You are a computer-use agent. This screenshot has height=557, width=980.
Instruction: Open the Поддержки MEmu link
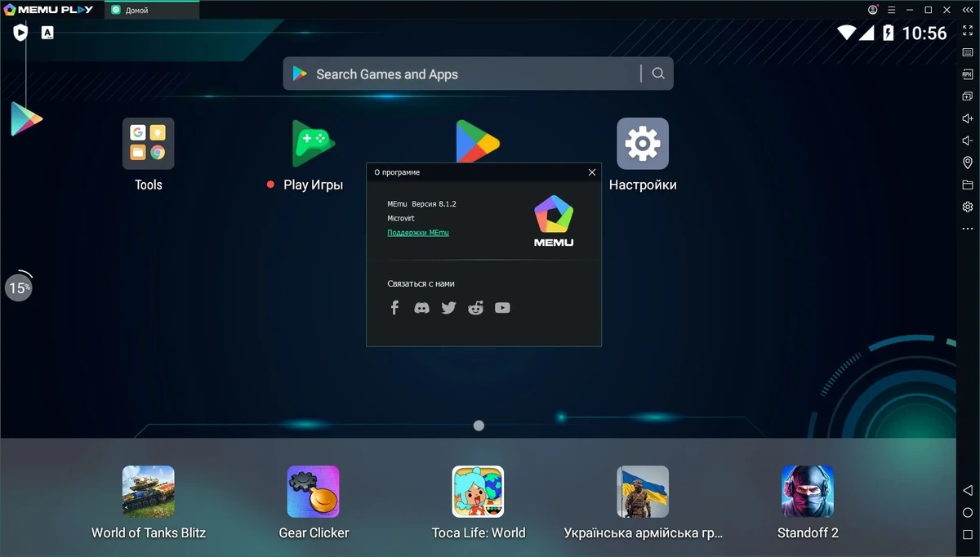[x=418, y=233]
